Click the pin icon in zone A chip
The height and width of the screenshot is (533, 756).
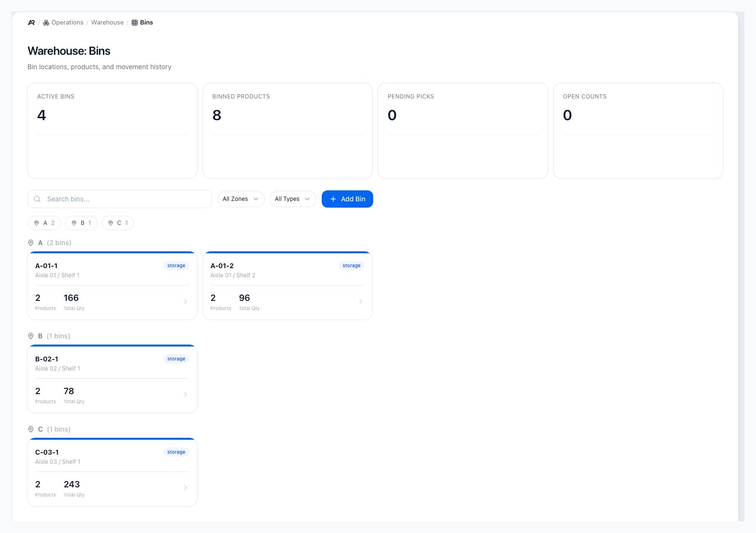coord(37,223)
